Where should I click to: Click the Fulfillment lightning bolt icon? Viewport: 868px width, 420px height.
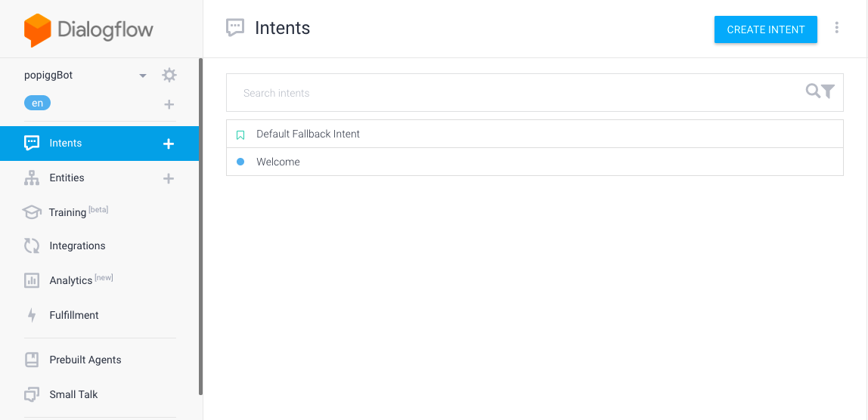pyautogui.click(x=32, y=315)
